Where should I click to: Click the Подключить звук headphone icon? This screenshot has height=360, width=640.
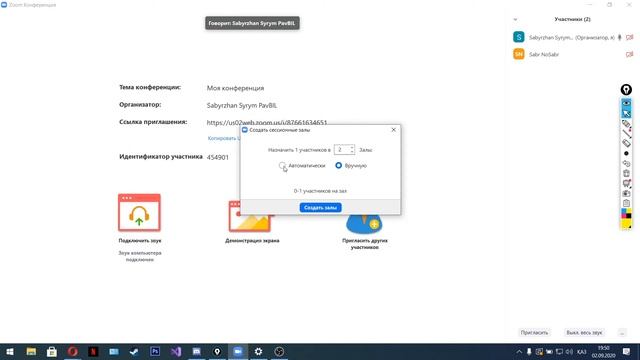coord(139,213)
